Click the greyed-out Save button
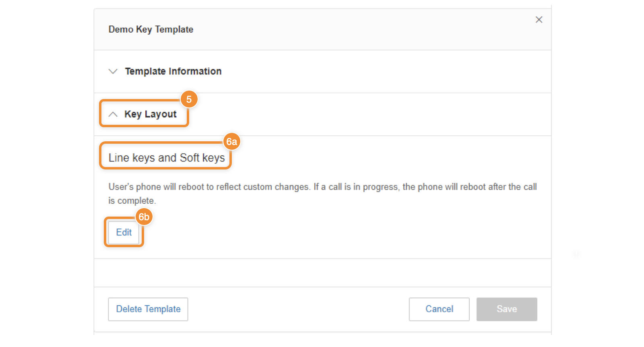 tap(507, 309)
